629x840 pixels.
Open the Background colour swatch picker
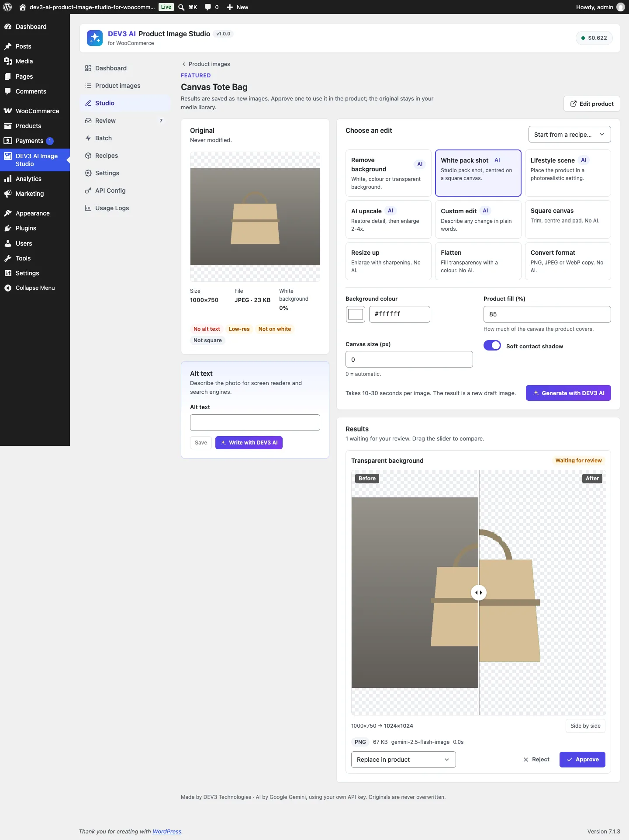click(356, 314)
